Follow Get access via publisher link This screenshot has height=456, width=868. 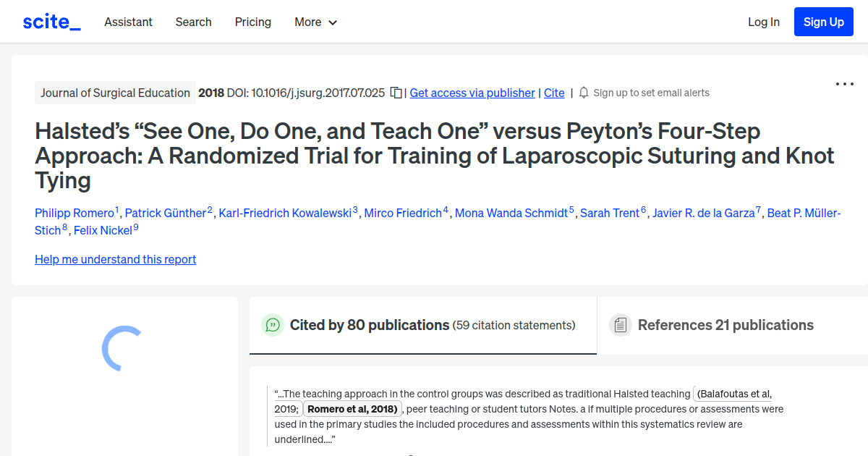(x=472, y=93)
